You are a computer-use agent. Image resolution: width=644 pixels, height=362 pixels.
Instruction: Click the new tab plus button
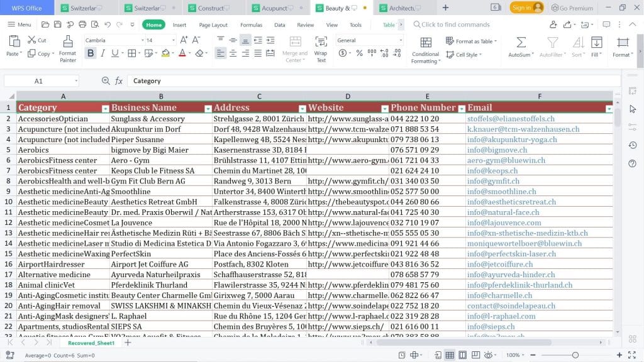[446, 8]
